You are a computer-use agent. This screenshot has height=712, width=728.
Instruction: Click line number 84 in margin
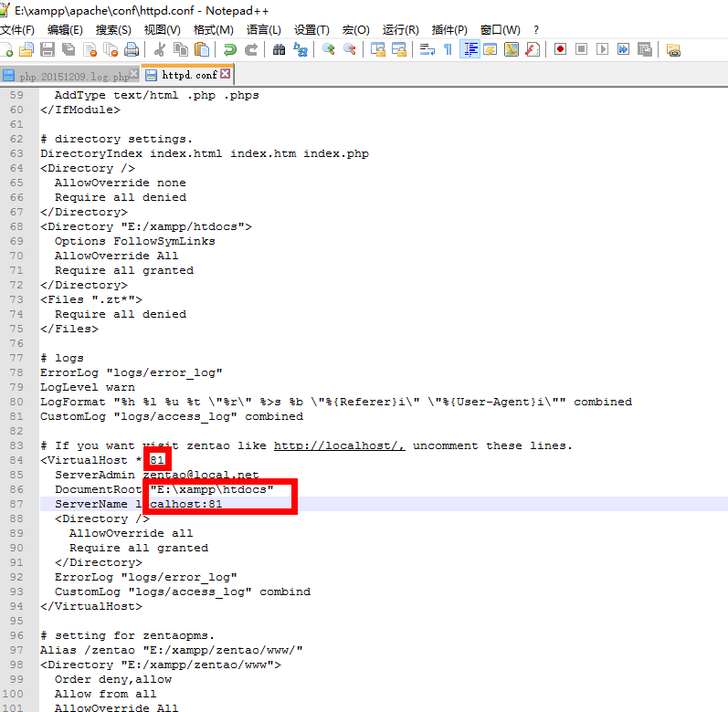pos(16,460)
